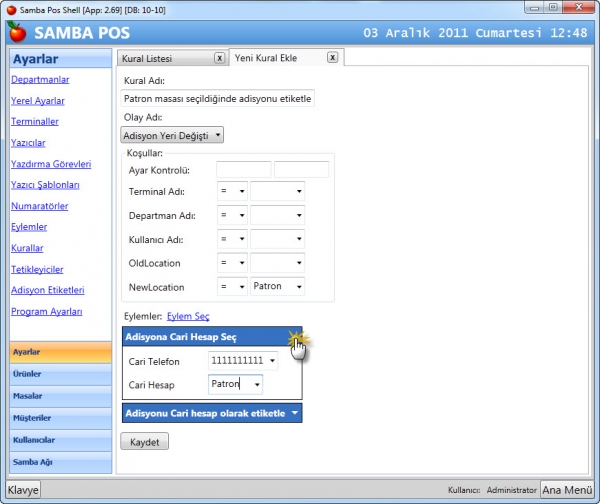Screen dimensions: 600x504
Task: Click the Eylem Seç link
Action: 188,316
